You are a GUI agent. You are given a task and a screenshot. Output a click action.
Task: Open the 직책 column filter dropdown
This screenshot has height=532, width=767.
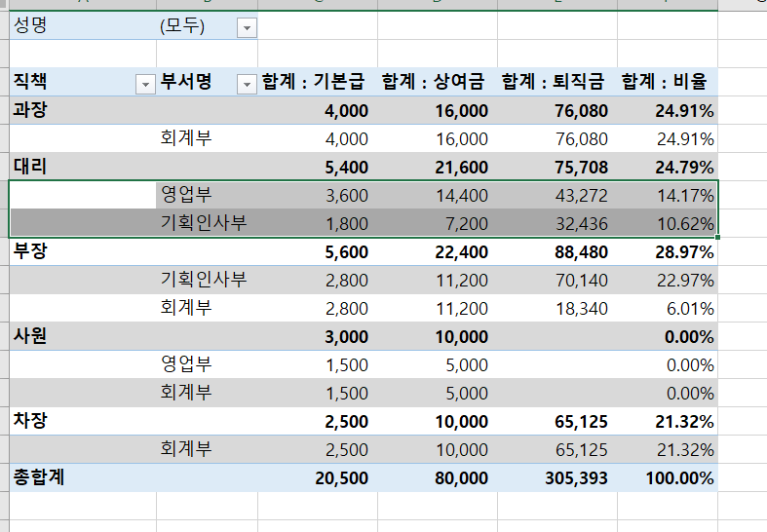click(146, 84)
